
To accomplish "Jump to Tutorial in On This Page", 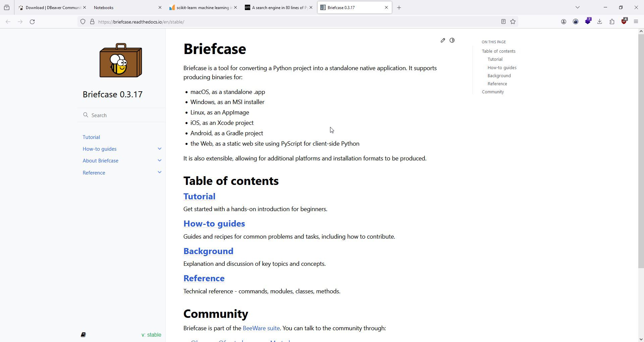I will coord(495,59).
